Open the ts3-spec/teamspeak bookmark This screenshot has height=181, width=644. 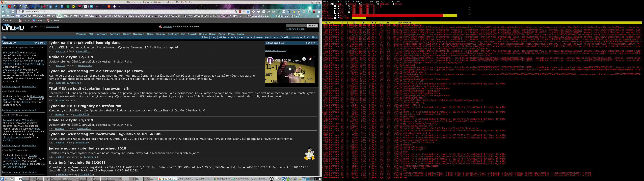click(110, 16)
